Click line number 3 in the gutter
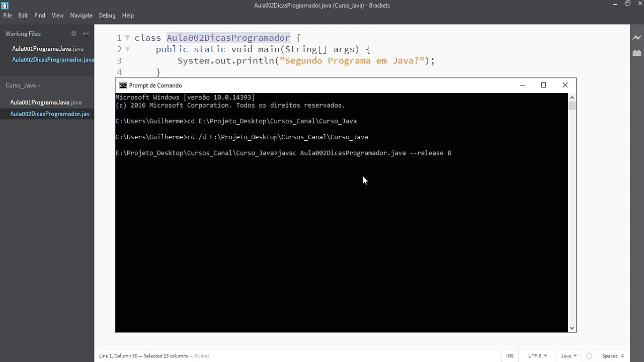This screenshot has height=362, width=644. pyautogui.click(x=119, y=61)
